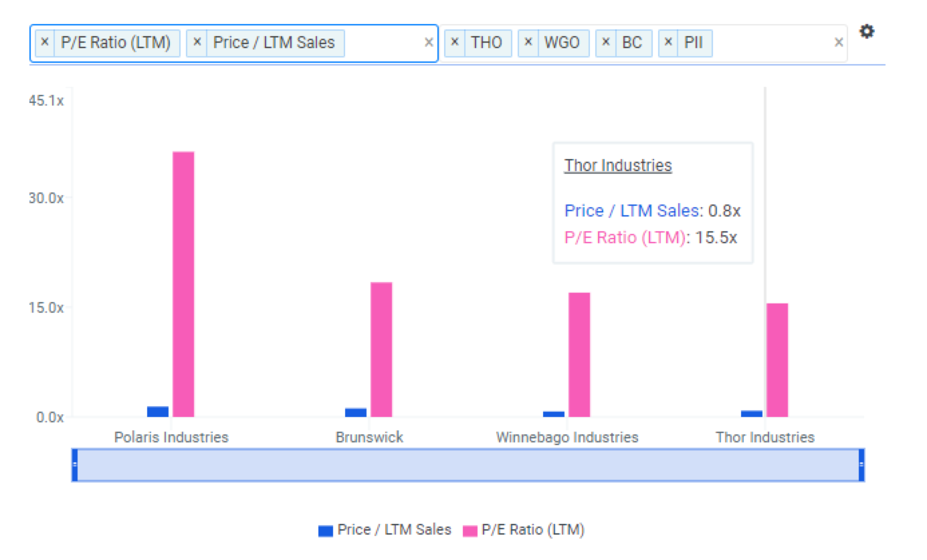
Task: Click the pink P/E Ratio legend swatch
Action: [x=471, y=531]
